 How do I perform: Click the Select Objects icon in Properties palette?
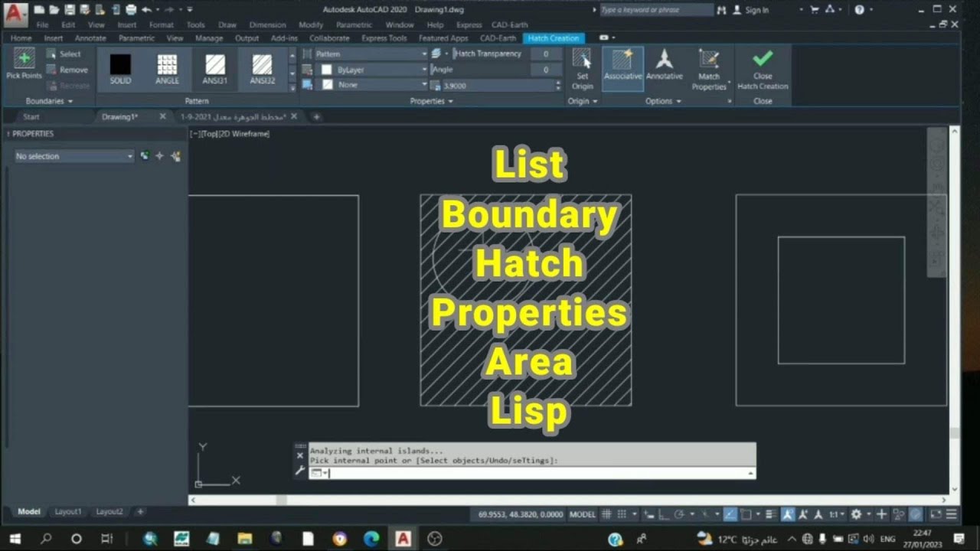tap(159, 156)
